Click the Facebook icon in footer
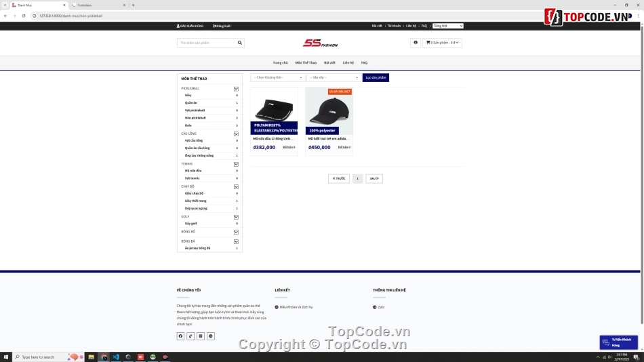The image size is (644, 362). click(180, 336)
